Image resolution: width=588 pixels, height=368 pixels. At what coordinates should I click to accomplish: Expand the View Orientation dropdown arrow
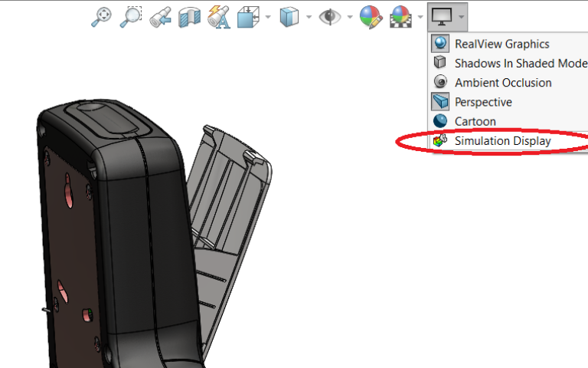[266, 16]
